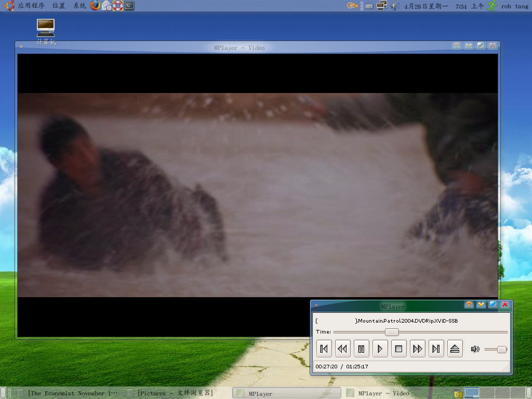The width and height of the screenshot is (532, 399).
Task: Open MPlayer control window menu dot
Action: 316,305
